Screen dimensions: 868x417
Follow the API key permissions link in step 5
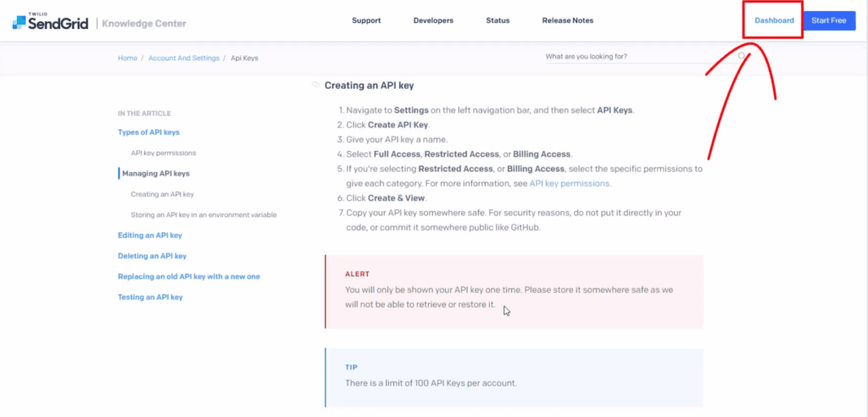[x=569, y=183]
